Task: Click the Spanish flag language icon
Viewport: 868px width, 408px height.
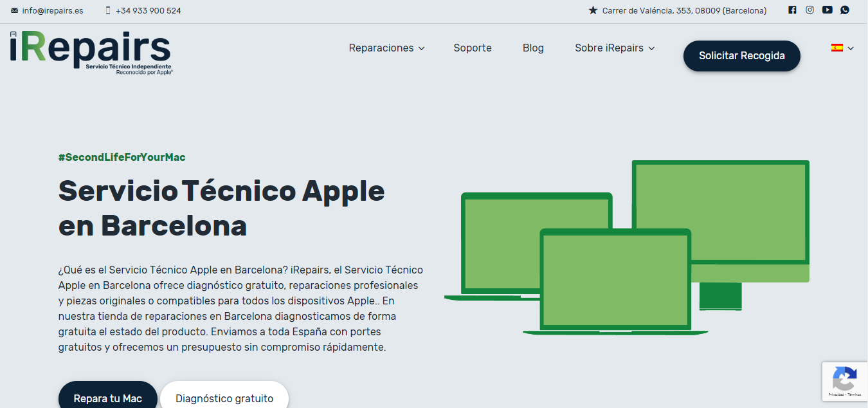Action: pos(837,48)
